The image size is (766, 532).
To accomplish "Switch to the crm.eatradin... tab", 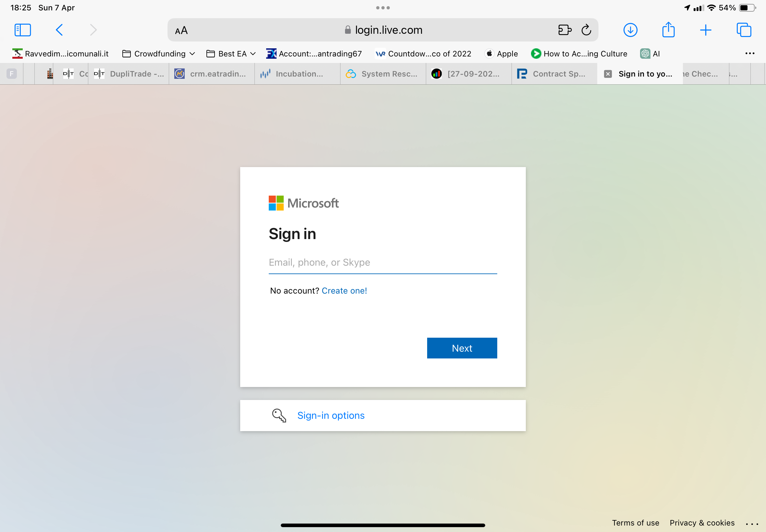I will 212,74.
